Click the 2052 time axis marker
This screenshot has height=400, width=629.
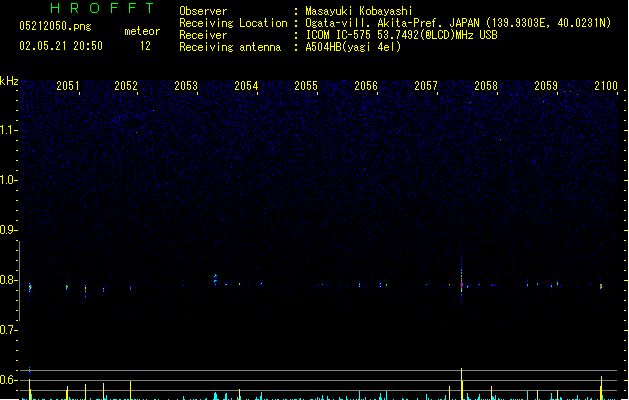pos(126,86)
